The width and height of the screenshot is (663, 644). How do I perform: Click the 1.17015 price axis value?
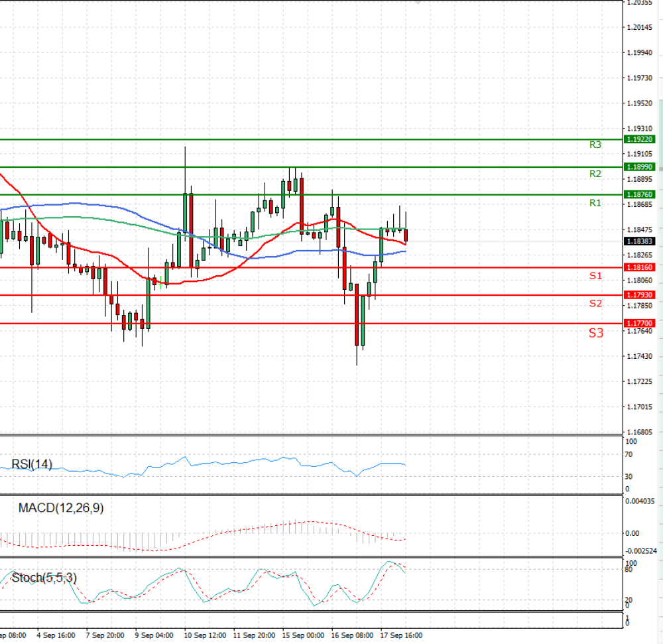tap(639, 407)
